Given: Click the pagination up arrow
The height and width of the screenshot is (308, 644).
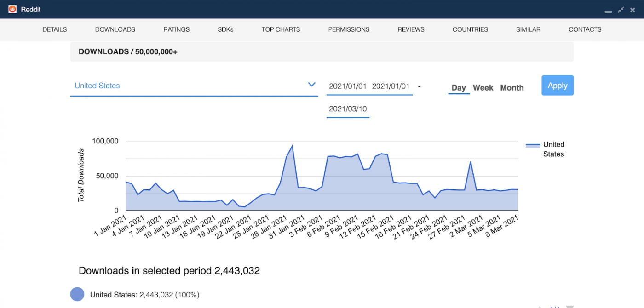Looking at the screenshot, I should coord(540,306).
